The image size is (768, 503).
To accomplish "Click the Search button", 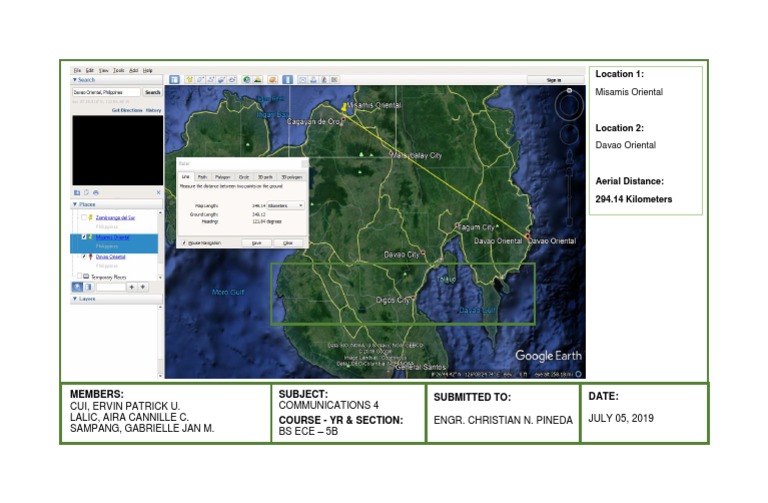I will tap(152, 92).
